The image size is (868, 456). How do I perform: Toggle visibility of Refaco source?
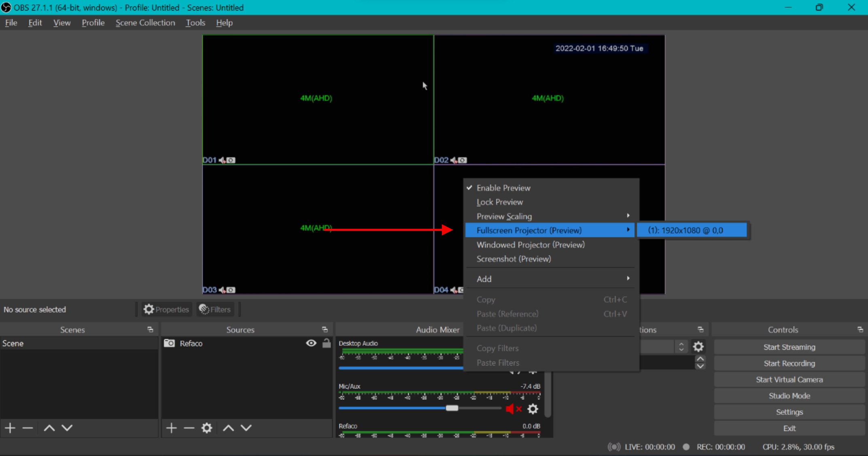pos(311,343)
